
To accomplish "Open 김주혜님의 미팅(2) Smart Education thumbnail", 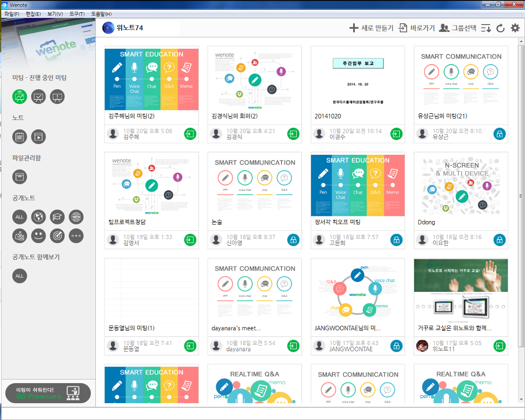I will (152, 79).
